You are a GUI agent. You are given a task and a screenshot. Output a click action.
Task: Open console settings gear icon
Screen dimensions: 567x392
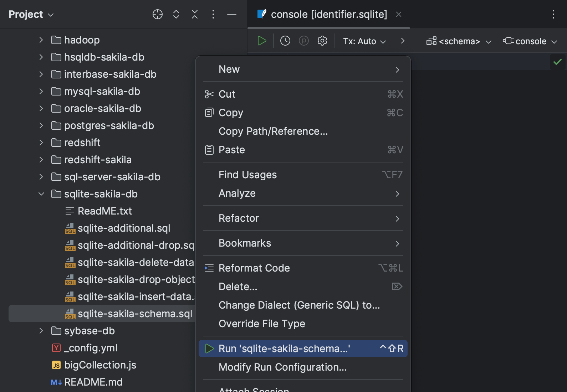click(322, 41)
